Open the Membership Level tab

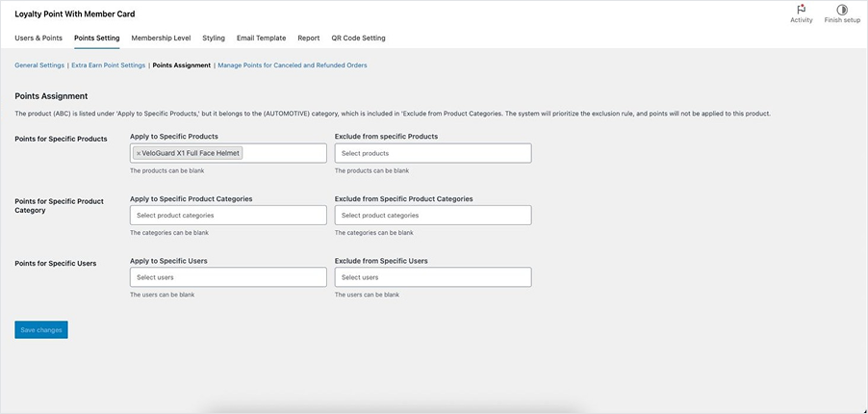(161, 39)
